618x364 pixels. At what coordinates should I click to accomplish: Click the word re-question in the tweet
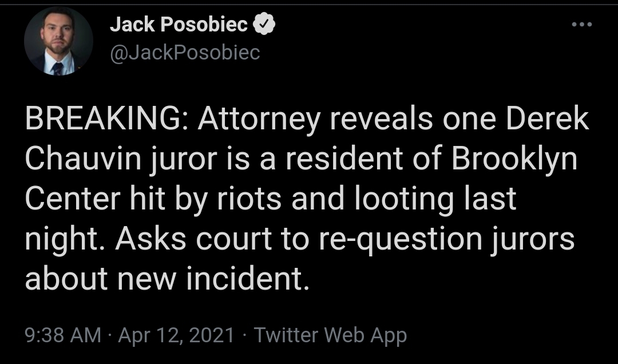(401, 240)
